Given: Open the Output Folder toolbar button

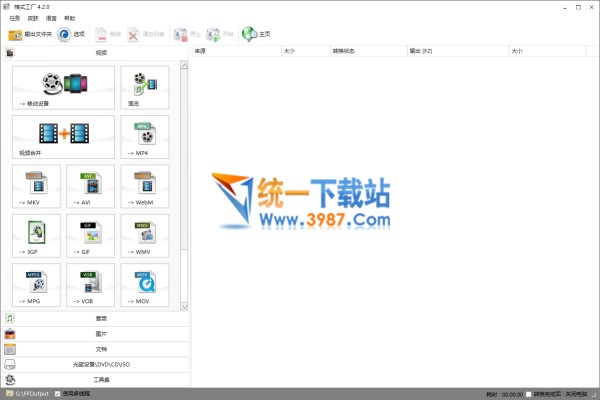Looking at the screenshot, I should (30, 34).
